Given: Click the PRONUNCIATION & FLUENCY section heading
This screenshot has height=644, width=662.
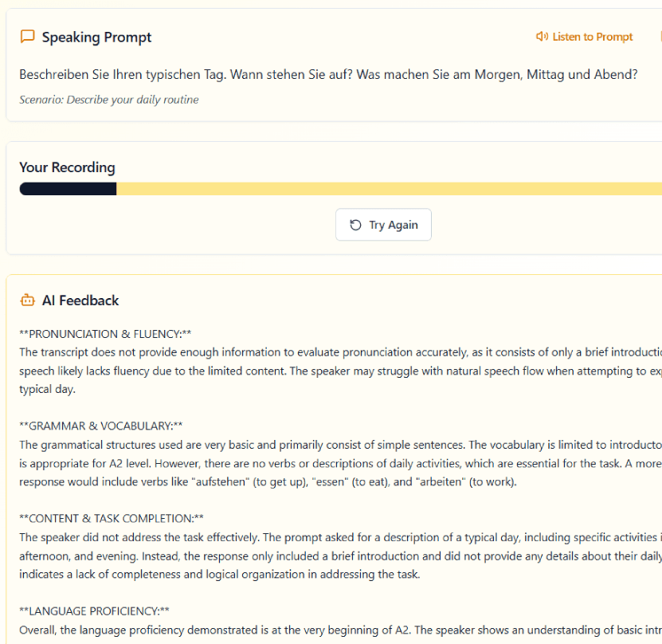Looking at the screenshot, I should [x=105, y=334].
